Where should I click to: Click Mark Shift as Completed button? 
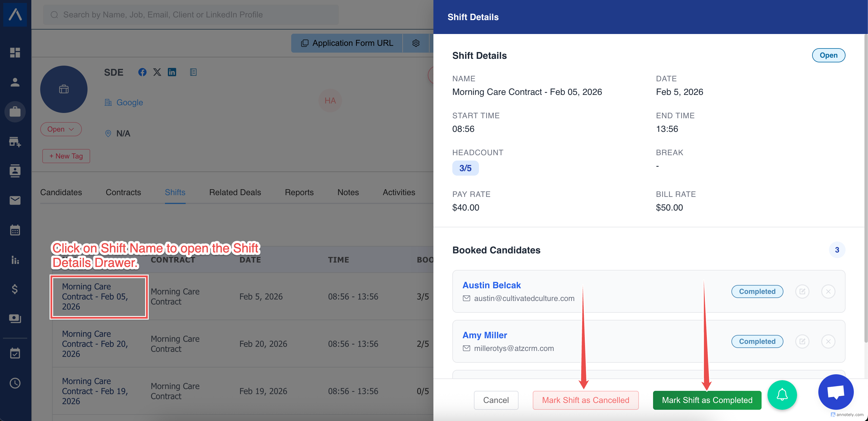point(707,400)
